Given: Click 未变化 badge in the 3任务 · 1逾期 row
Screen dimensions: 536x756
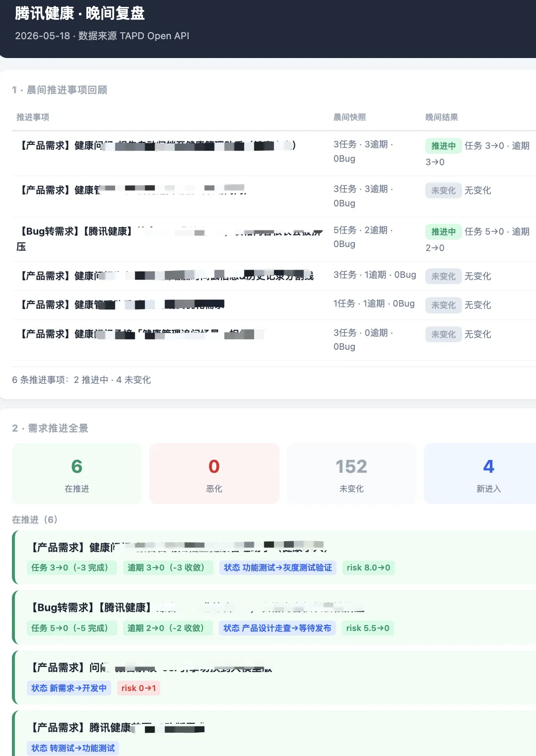Looking at the screenshot, I should [443, 276].
